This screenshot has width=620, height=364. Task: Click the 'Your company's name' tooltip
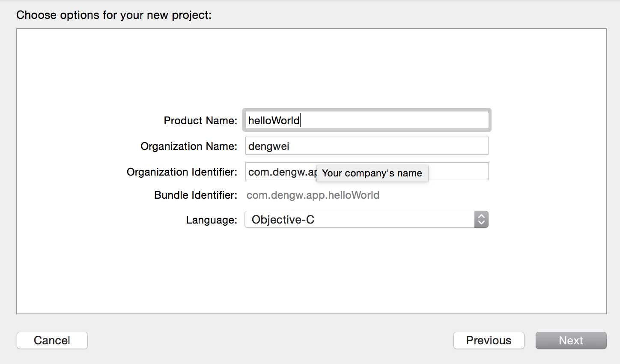coord(372,173)
